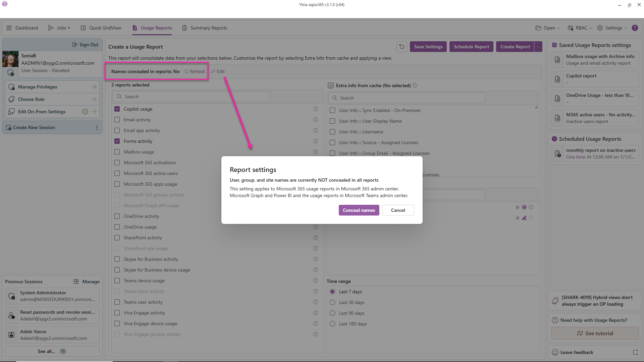The height and width of the screenshot is (362, 644).
Task: Click the Conceal names button
Action: coord(359,210)
